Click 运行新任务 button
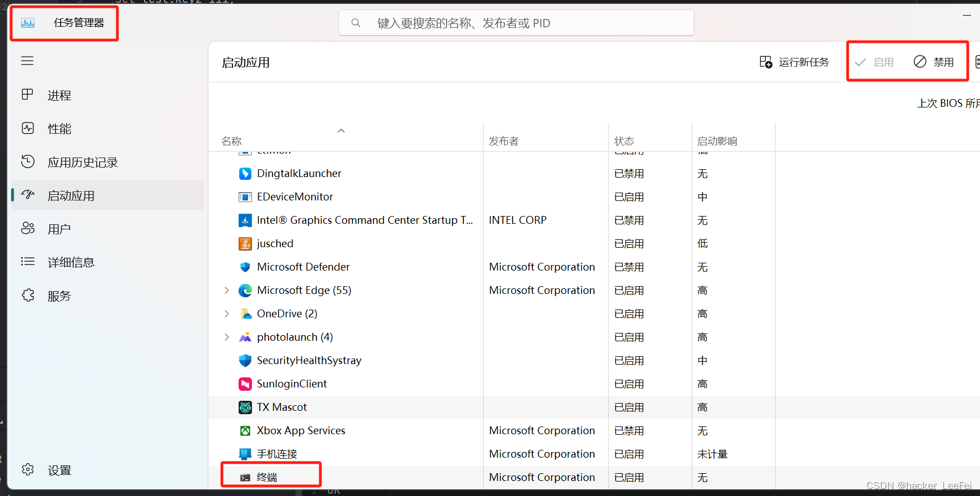Image resolution: width=980 pixels, height=496 pixels. [794, 62]
